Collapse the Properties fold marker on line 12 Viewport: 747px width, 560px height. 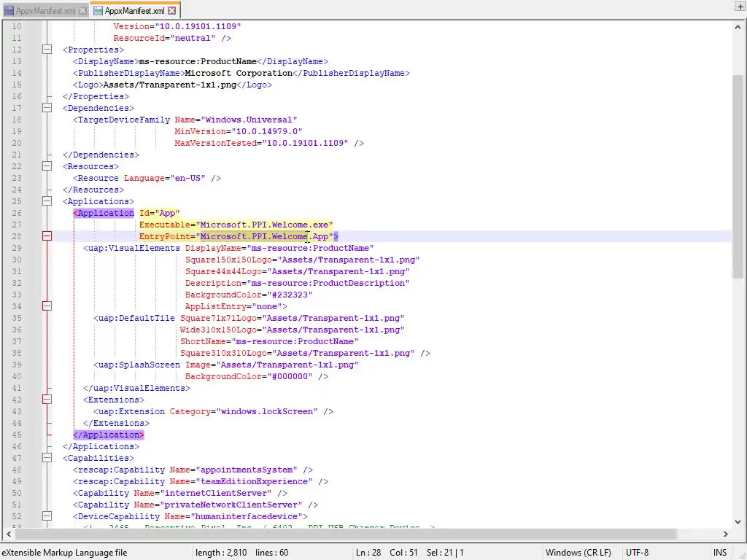click(x=47, y=50)
